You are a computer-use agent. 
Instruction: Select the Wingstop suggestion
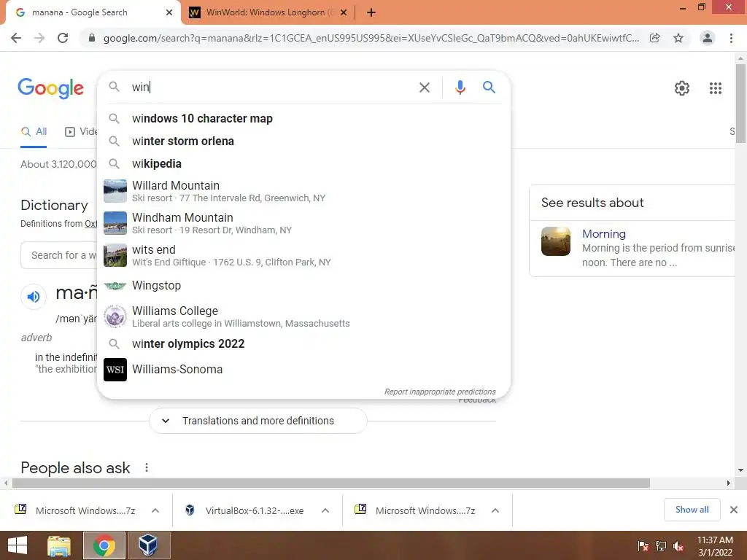click(303, 286)
